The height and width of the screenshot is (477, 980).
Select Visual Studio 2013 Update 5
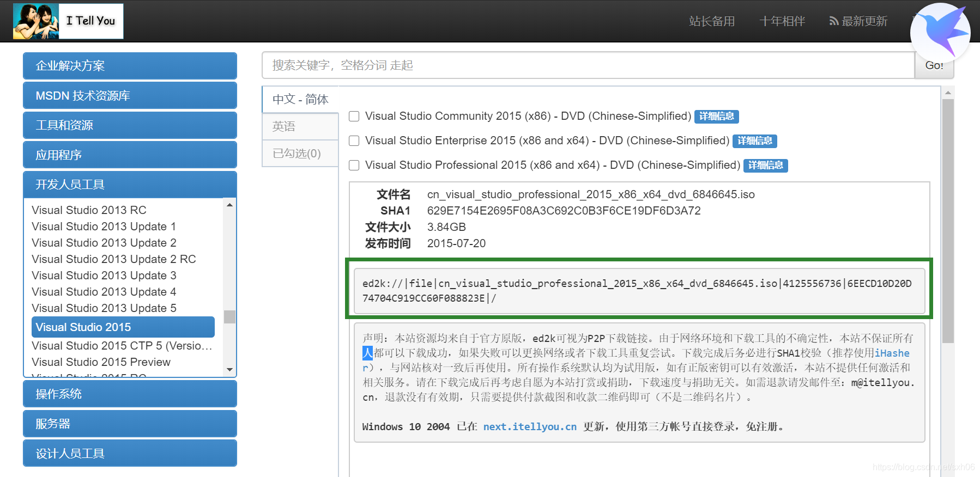click(104, 308)
